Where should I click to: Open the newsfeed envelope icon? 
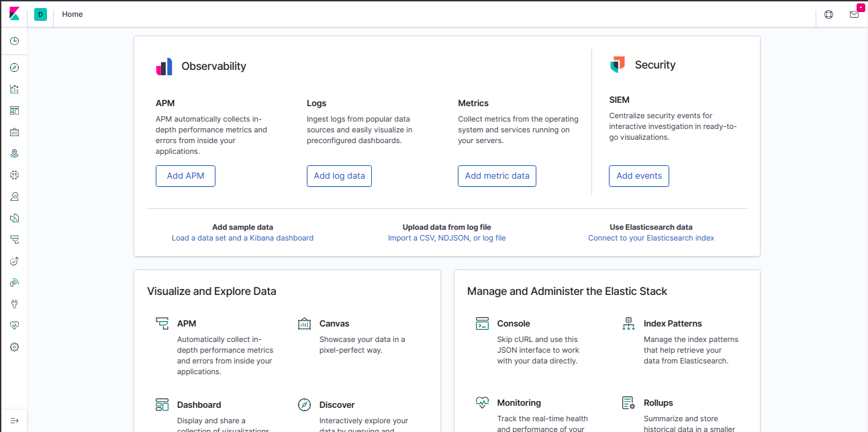click(854, 14)
